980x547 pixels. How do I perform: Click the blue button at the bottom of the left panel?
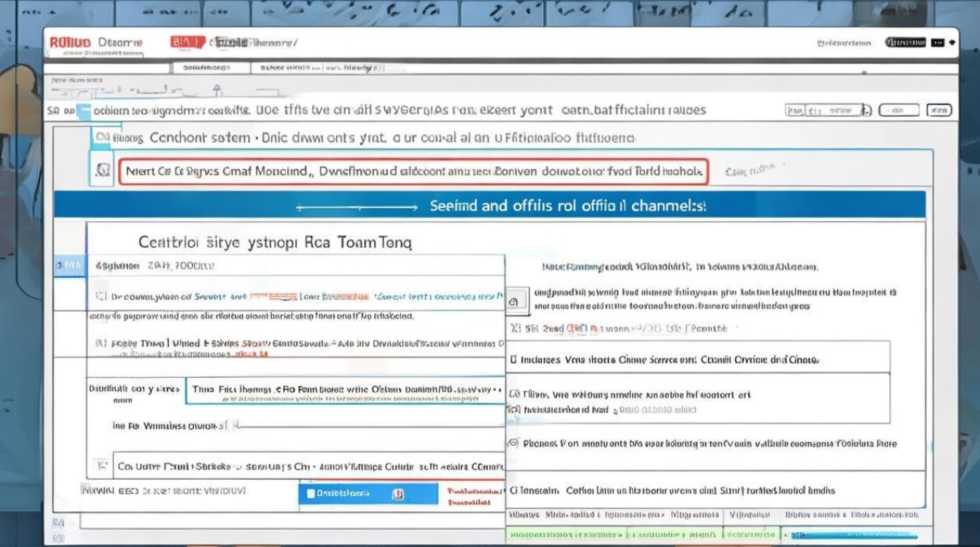pos(369,494)
